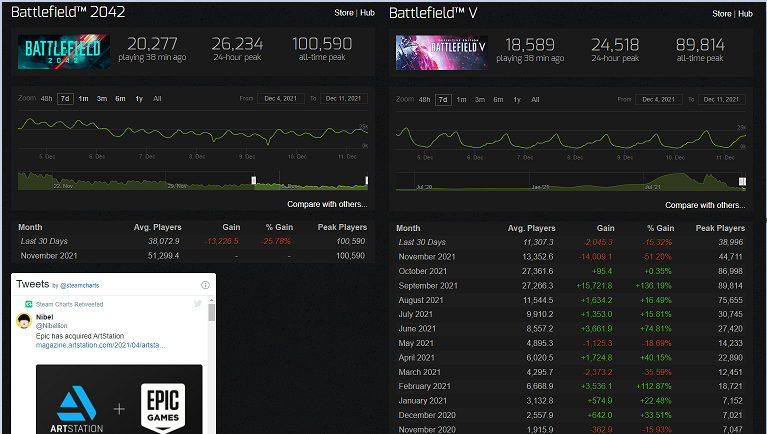767x434 pixels.
Task: Click Battlefield V Peak Players column header
Action: (x=720, y=228)
